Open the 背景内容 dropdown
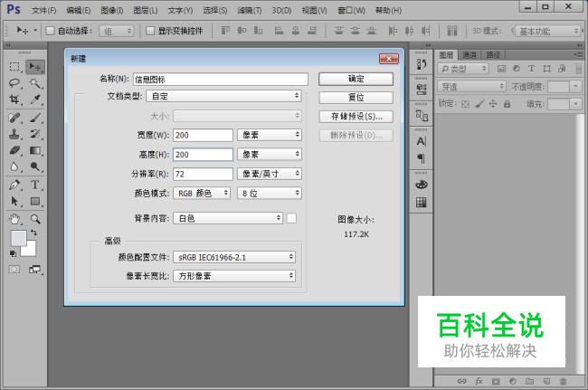This screenshot has height=390, width=588. coord(228,218)
